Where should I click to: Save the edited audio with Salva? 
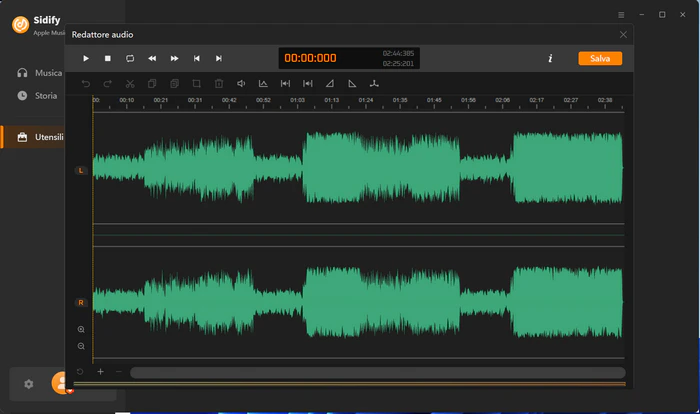point(600,59)
